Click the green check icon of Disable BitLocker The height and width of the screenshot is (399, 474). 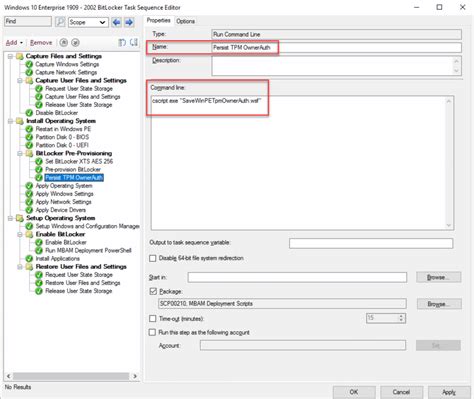pyautogui.click(x=29, y=113)
